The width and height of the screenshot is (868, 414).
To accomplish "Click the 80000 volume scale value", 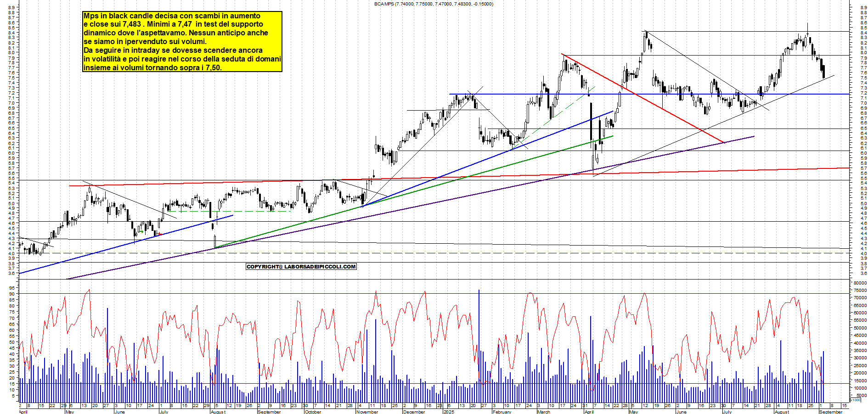I will click(x=860, y=283).
